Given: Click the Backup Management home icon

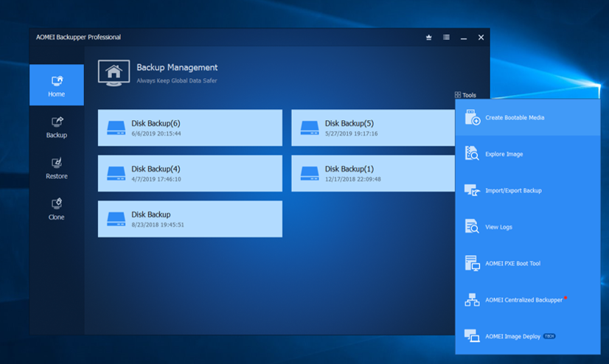Looking at the screenshot, I should tap(114, 73).
